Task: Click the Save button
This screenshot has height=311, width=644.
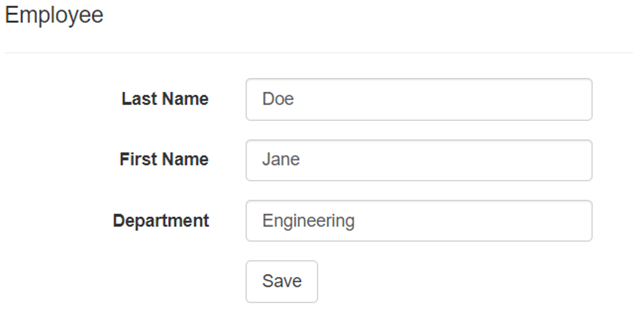Action: coord(281,281)
